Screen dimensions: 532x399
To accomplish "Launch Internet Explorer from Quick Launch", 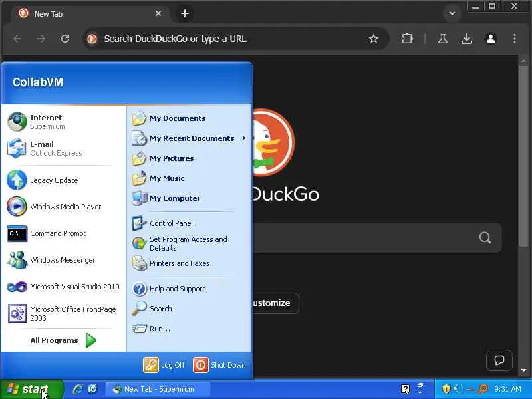I will coord(78,389).
